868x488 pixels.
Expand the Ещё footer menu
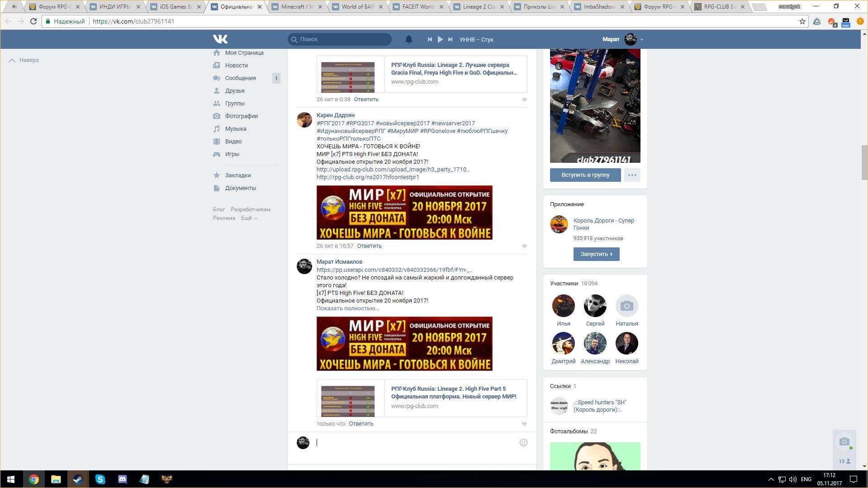[x=249, y=218]
